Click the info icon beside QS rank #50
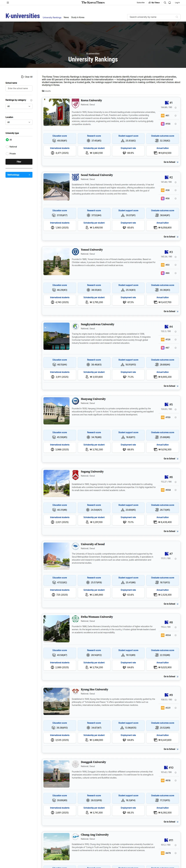The height and width of the screenshot is (868, 186). click(x=176, y=265)
